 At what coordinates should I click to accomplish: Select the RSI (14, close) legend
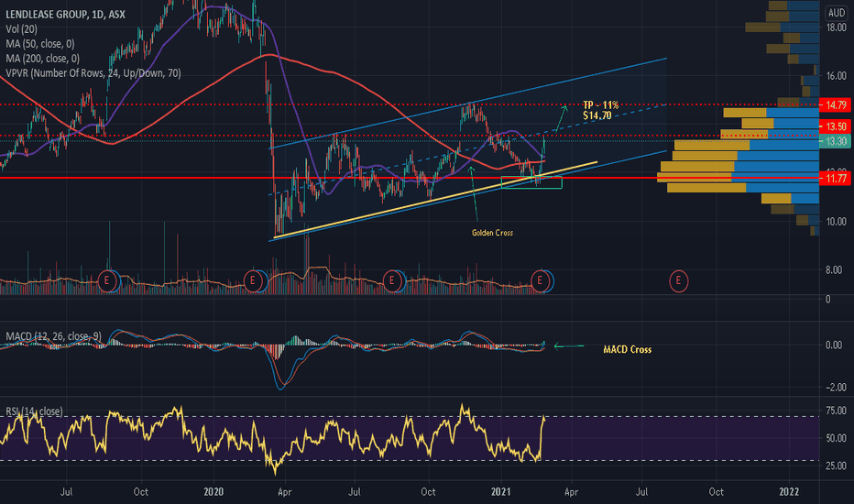point(34,411)
